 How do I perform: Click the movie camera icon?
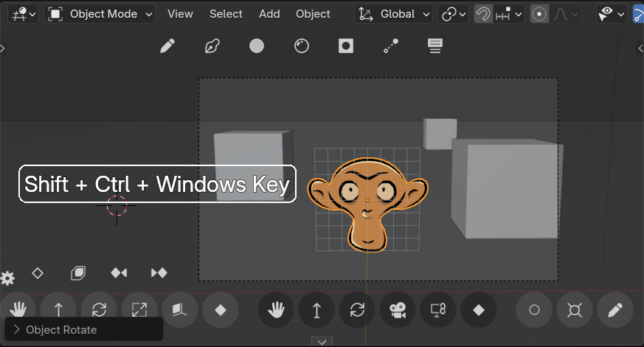coord(397,309)
